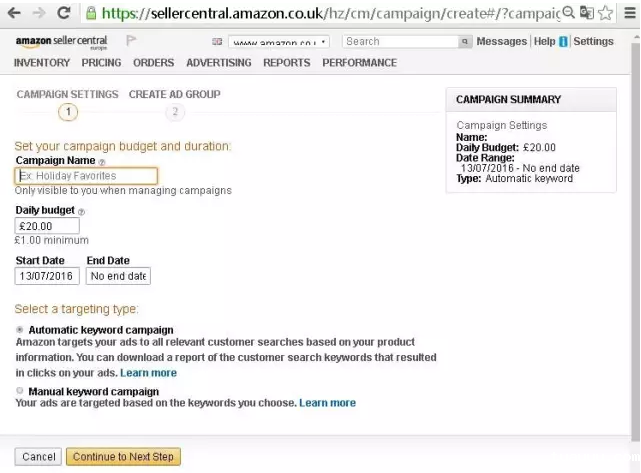Image resolution: width=641 pixels, height=473 pixels.
Task: Click the blue Help info icon
Action: pos(564,42)
